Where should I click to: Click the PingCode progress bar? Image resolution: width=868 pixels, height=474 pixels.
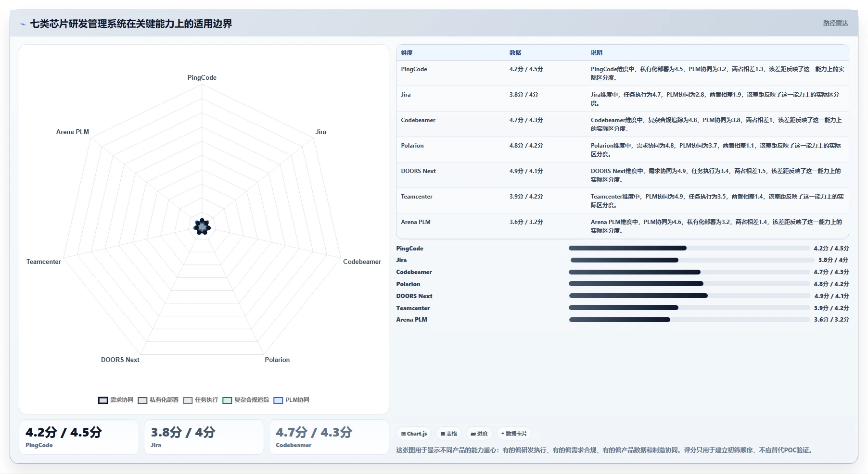click(x=689, y=248)
